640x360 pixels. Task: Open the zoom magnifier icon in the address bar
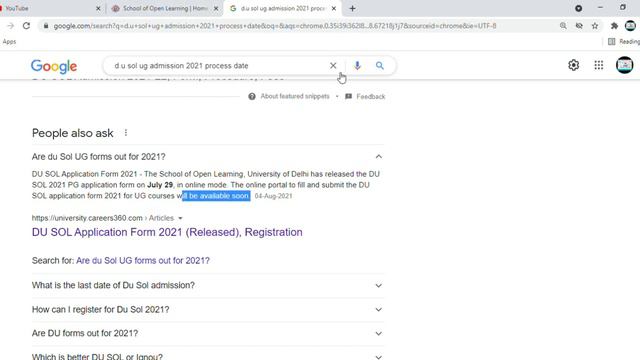[x=563, y=26]
